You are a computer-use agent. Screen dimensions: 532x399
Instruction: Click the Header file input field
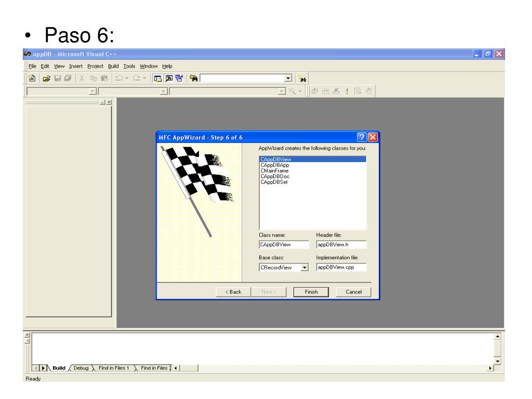[341, 244]
